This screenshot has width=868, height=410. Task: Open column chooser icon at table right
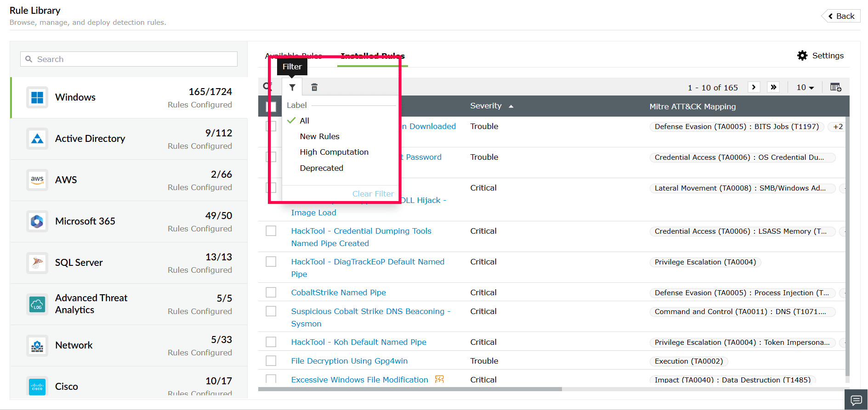click(835, 87)
